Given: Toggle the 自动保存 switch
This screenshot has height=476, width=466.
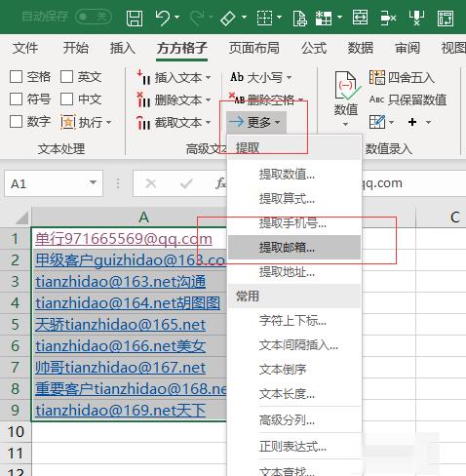Looking at the screenshot, I should (x=94, y=17).
